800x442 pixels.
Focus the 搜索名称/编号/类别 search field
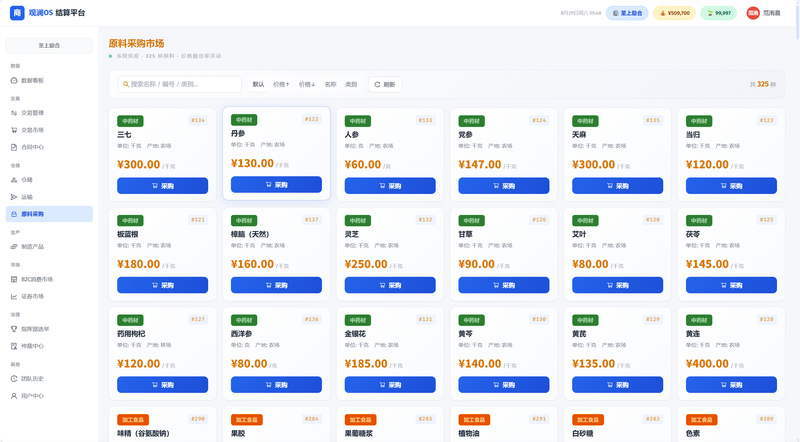pos(180,84)
